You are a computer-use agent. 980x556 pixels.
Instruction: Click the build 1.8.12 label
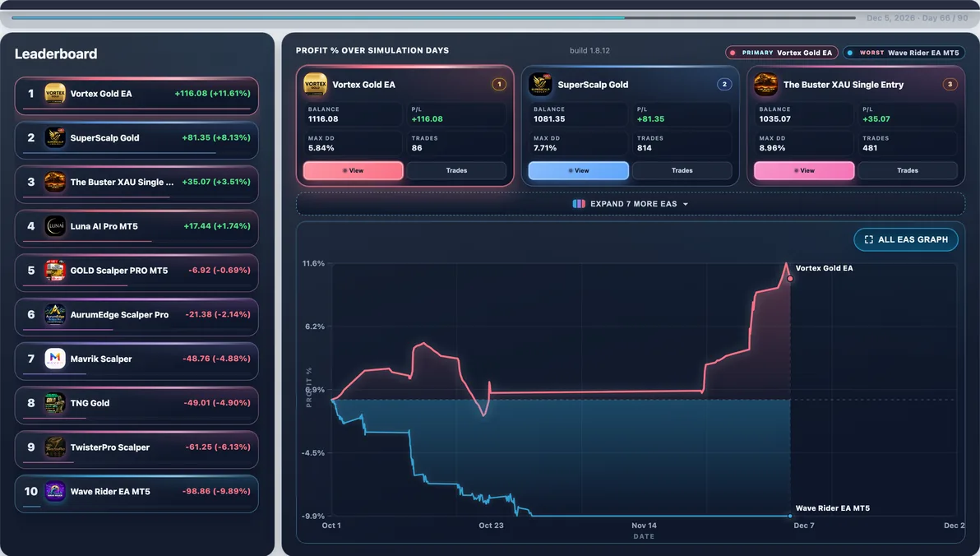click(x=589, y=51)
